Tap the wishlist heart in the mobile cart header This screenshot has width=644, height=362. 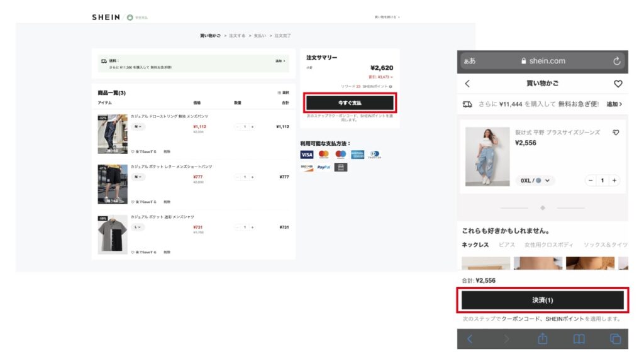pyautogui.click(x=618, y=84)
